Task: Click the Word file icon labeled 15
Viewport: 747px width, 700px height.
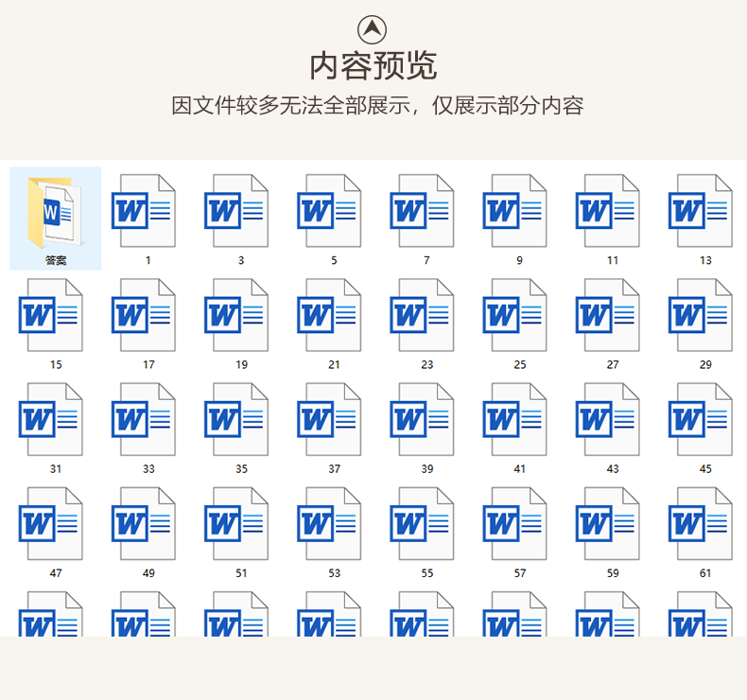Action: tap(50, 315)
